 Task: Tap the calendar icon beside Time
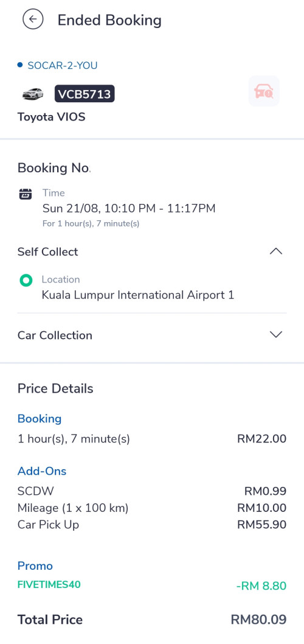point(26,194)
